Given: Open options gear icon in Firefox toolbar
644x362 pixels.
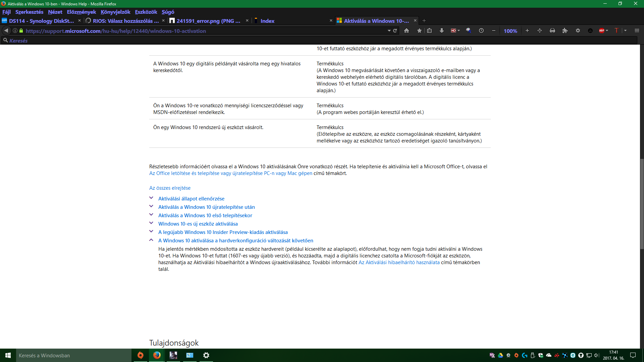Looking at the screenshot, I should point(578,31).
